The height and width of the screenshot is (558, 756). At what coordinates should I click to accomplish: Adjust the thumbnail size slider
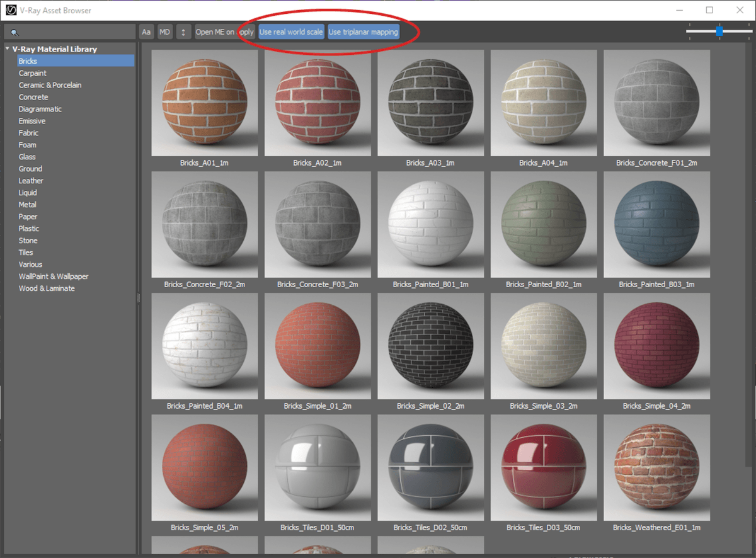point(719,30)
